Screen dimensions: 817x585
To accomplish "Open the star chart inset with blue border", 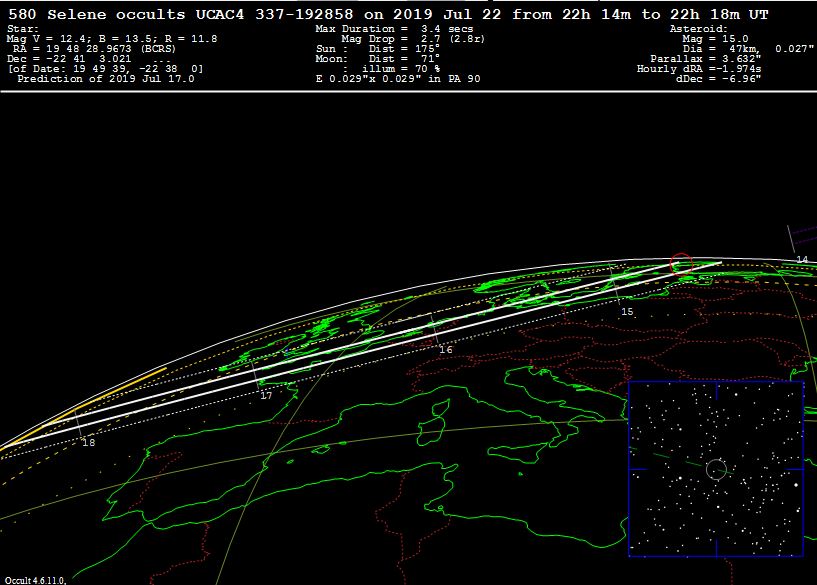I will point(716,468).
